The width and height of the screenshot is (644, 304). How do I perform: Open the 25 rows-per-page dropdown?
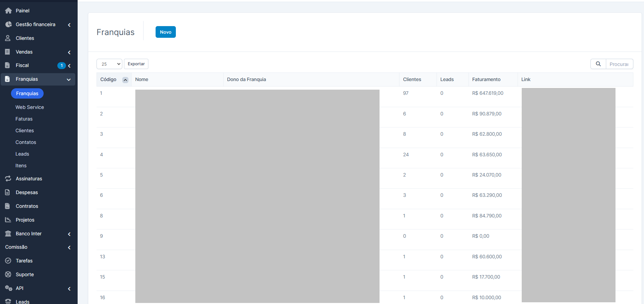pos(109,64)
